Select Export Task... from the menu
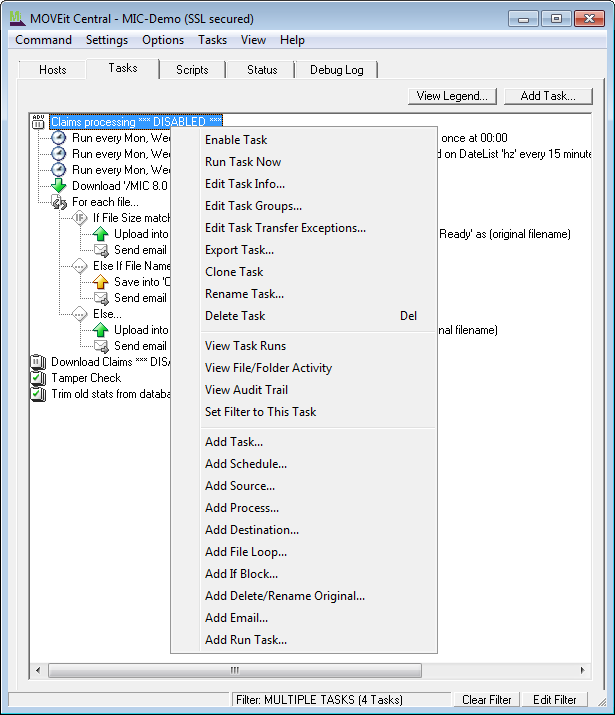The height and width of the screenshot is (715, 615). tap(304, 250)
